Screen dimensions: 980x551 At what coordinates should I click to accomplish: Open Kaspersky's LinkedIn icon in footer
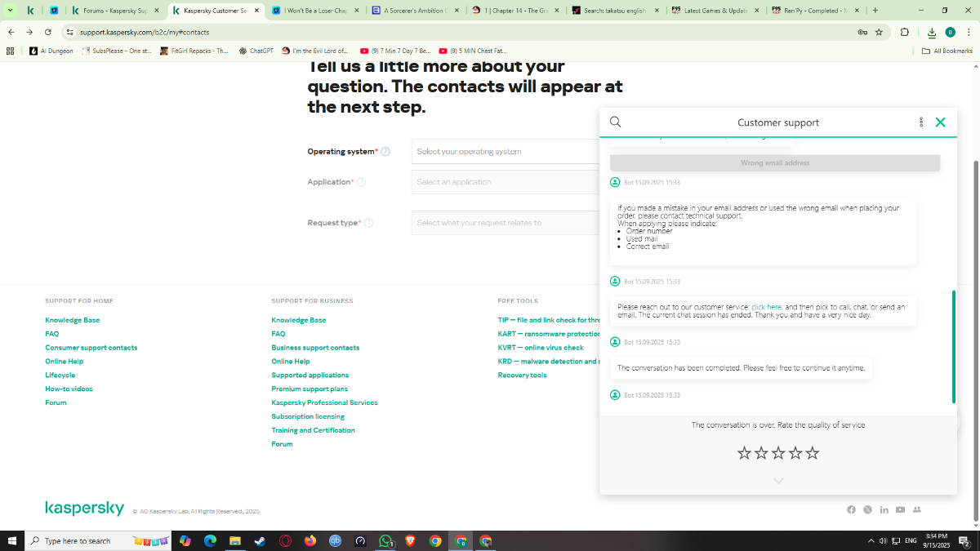[x=884, y=509]
